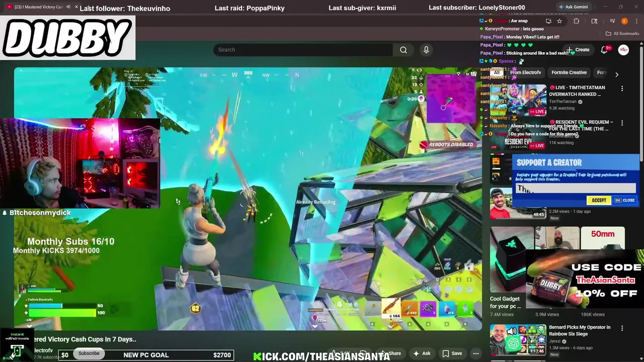
Task: Click 'Monthly KICKS 3974/1000' text
Action: point(56,250)
